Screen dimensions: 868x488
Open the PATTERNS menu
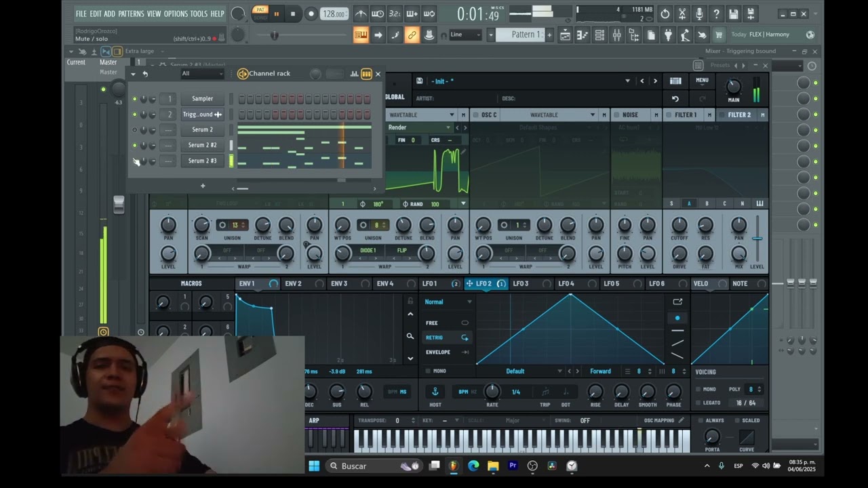click(132, 14)
